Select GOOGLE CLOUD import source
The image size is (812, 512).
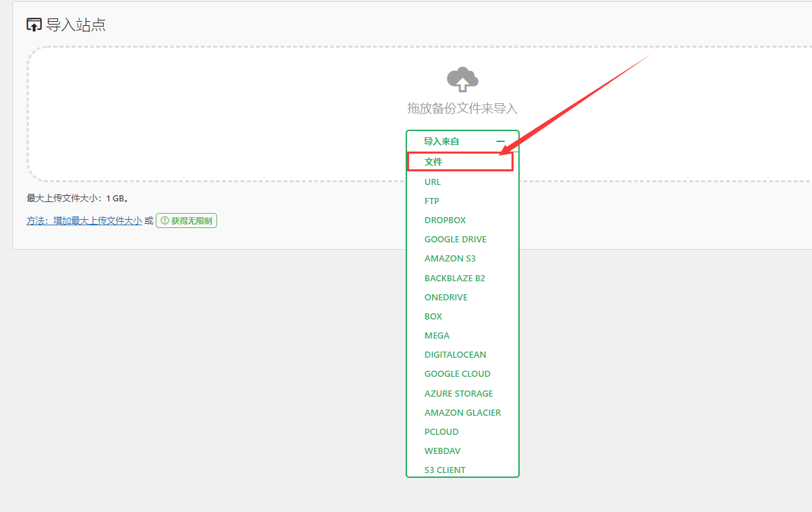pos(458,374)
